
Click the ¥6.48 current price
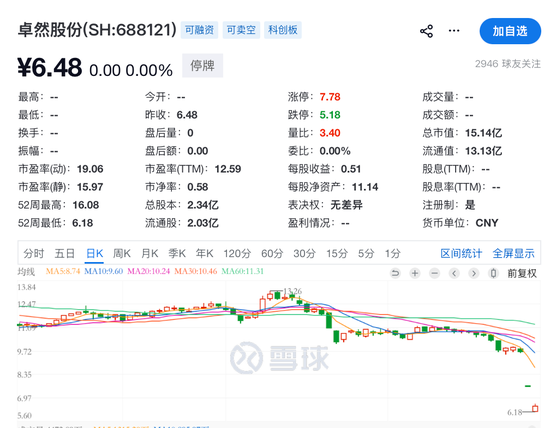[x=50, y=67]
